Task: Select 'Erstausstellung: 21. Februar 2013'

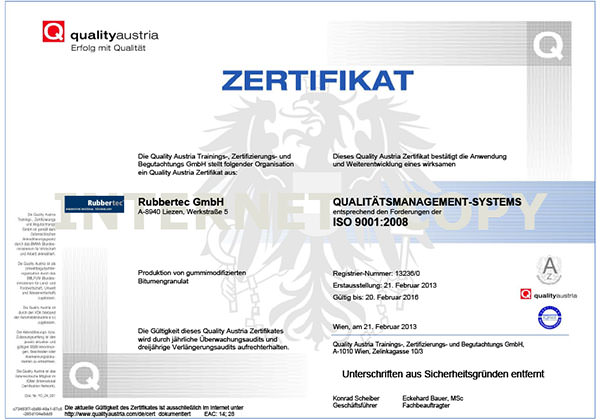Action: pyautogui.click(x=385, y=285)
